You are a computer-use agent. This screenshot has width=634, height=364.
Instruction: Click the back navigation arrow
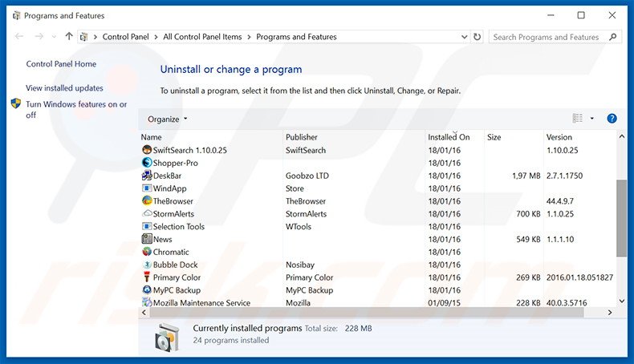click(x=19, y=36)
